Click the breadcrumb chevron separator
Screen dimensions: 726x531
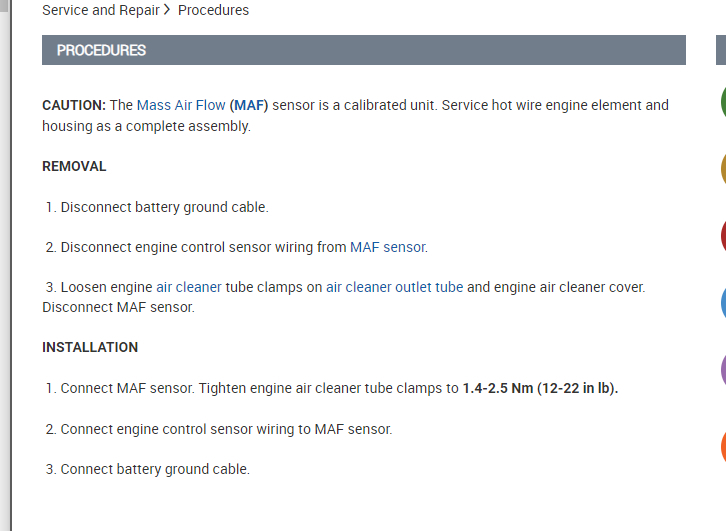167,10
